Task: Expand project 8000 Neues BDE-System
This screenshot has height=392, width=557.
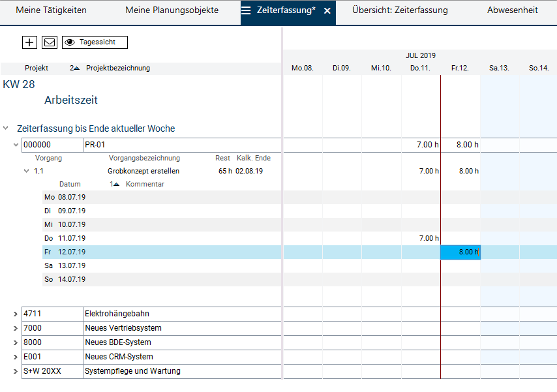Action: click(16, 342)
